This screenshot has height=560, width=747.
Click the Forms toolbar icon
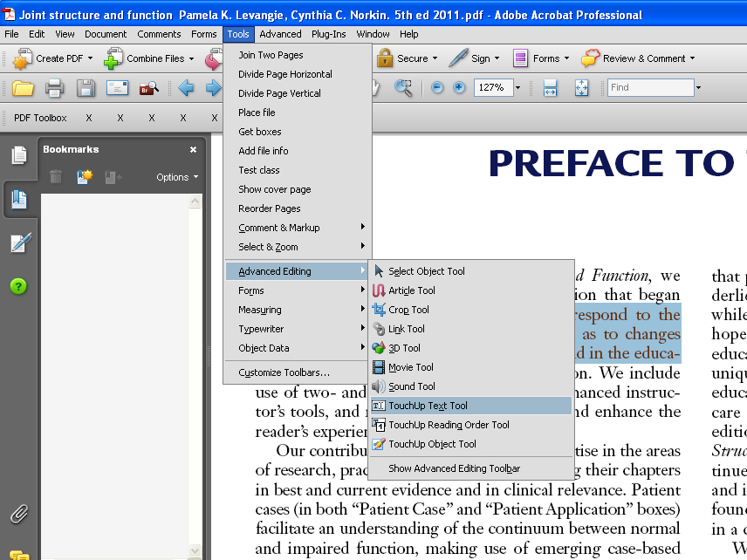[520, 58]
